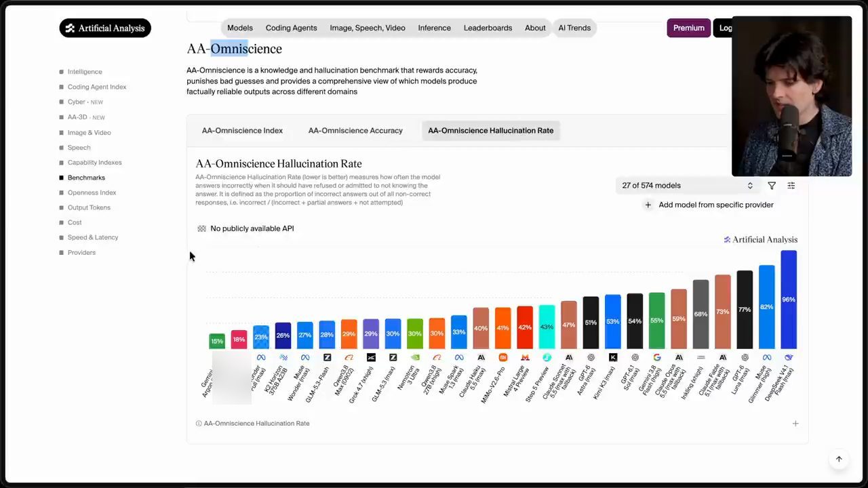Click the Google icon under Gemini 3.8 Flash

coord(657,357)
